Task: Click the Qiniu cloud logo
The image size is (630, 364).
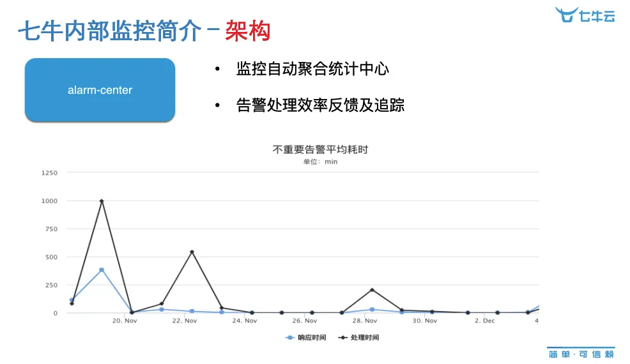Action: [x=585, y=15]
